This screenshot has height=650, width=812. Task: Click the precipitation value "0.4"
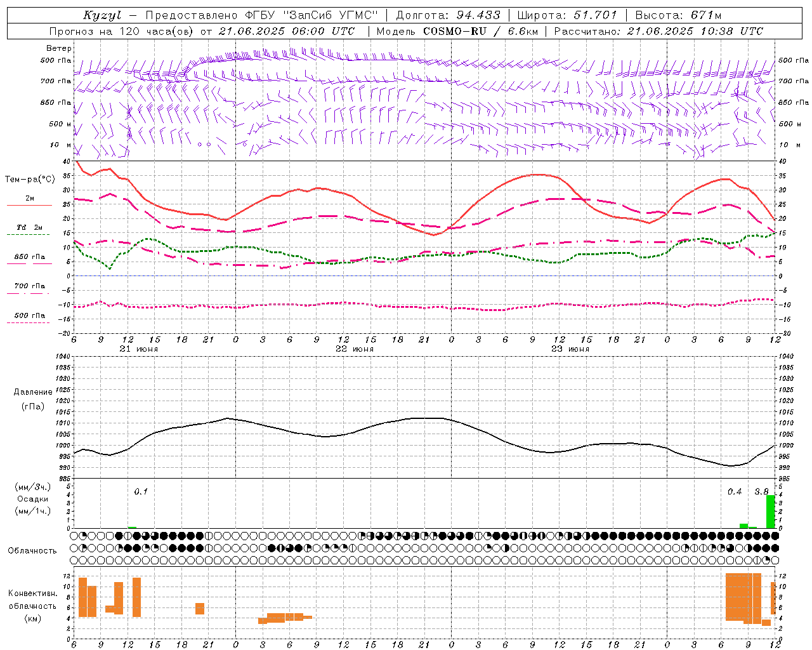click(735, 491)
